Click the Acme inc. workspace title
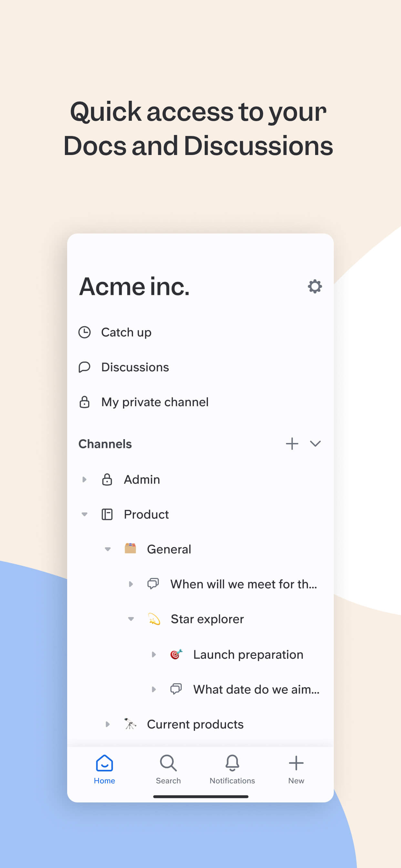The height and width of the screenshot is (868, 401). tap(134, 286)
